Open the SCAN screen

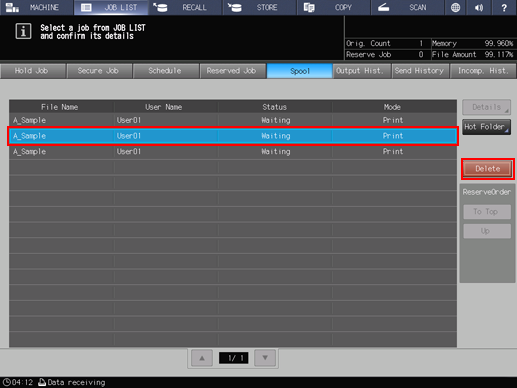point(408,7)
